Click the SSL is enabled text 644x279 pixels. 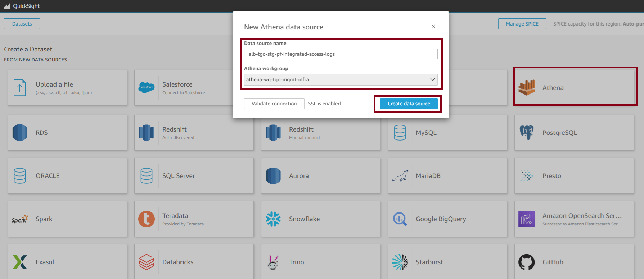coord(324,104)
